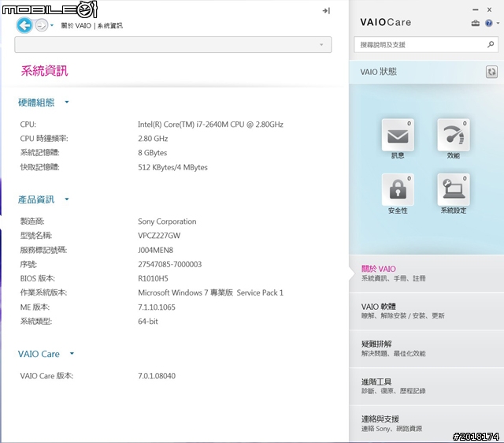The image size is (504, 443).
Task: Minimize the VAIO Care window
Action: click(476, 10)
